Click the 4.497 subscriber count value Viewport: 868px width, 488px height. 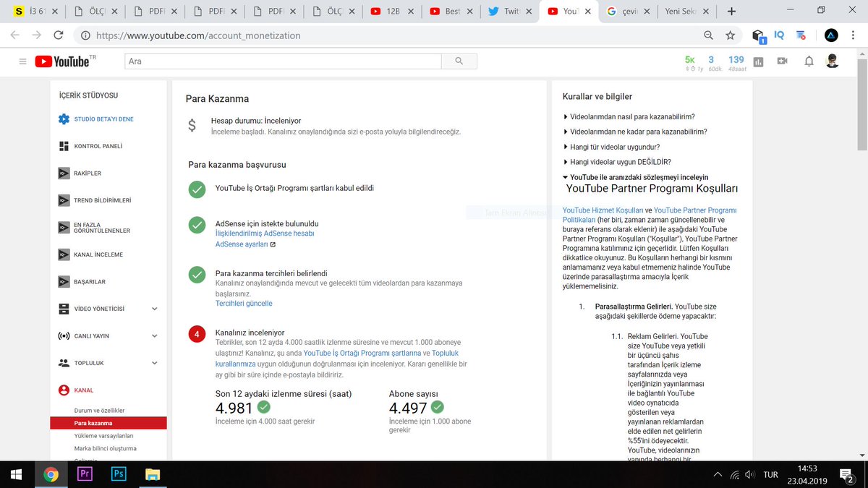tap(408, 408)
